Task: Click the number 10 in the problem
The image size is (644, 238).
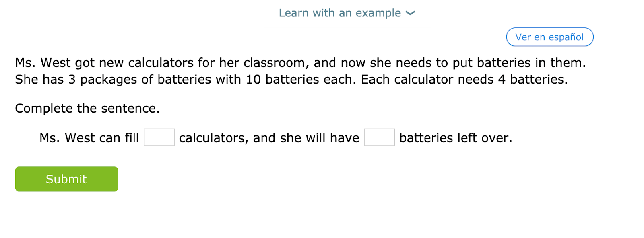Action: pos(253,80)
